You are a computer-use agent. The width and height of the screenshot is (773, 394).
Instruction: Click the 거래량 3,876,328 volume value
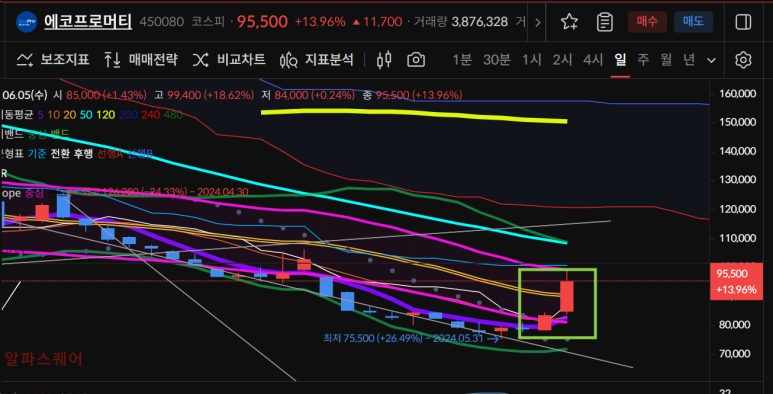(460, 22)
